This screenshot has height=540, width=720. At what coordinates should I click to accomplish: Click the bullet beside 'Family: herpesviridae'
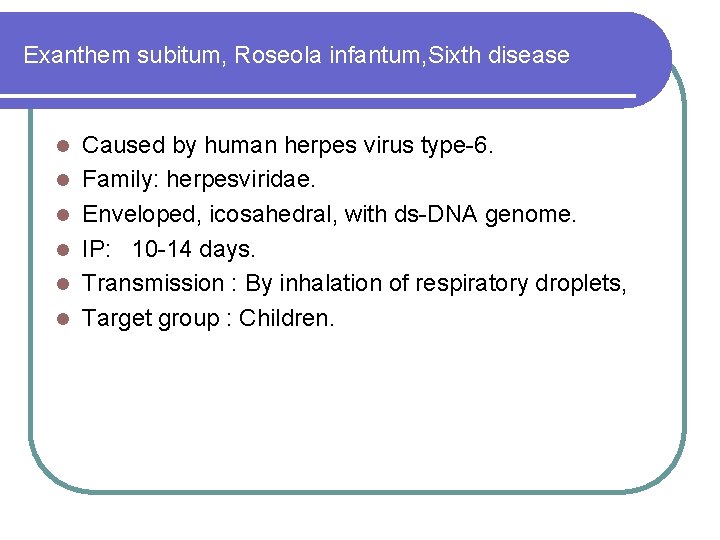pyautogui.click(x=63, y=180)
